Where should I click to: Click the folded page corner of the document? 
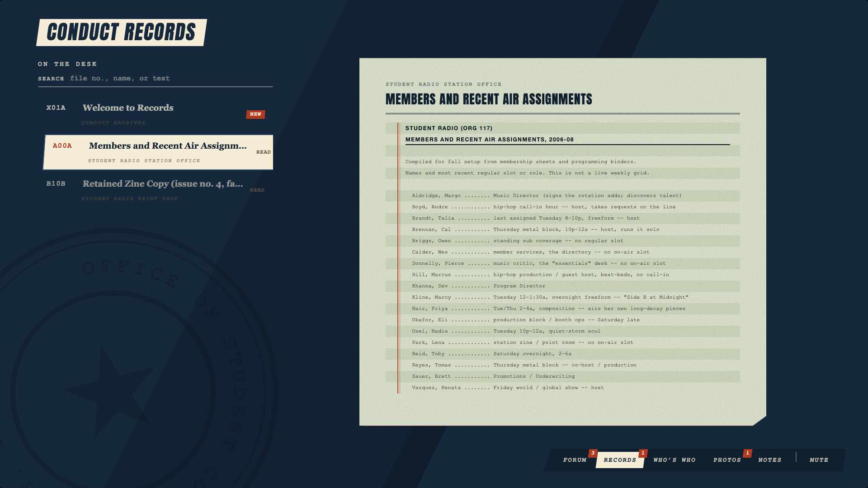(x=759, y=421)
